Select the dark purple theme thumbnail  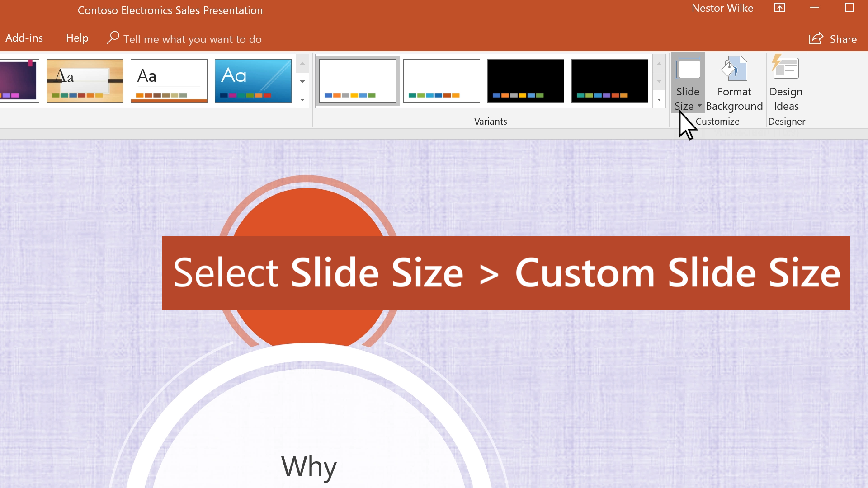[19, 81]
